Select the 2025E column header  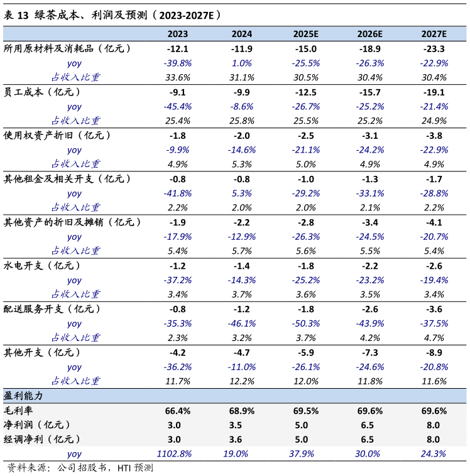306,34
